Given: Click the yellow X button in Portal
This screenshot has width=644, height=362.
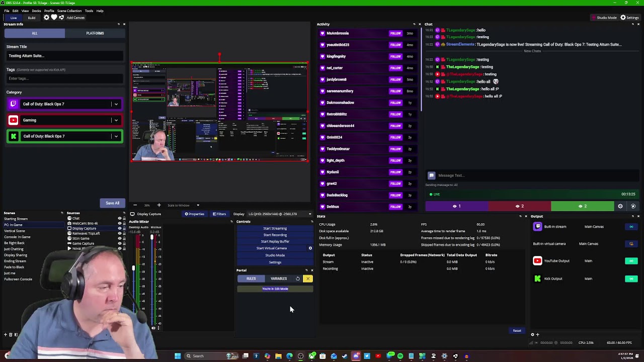Looking at the screenshot, I should (308, 279).
